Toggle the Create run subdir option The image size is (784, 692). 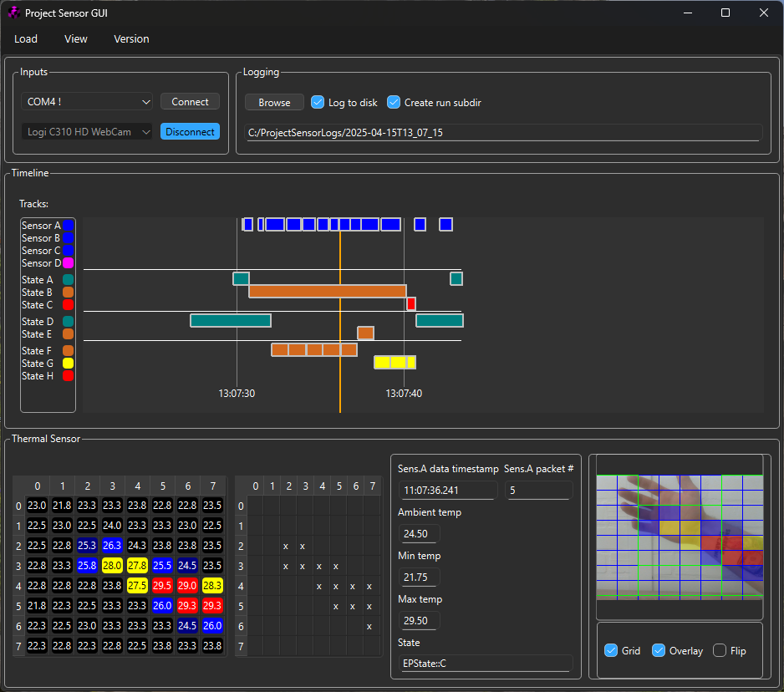pos(394,102)
